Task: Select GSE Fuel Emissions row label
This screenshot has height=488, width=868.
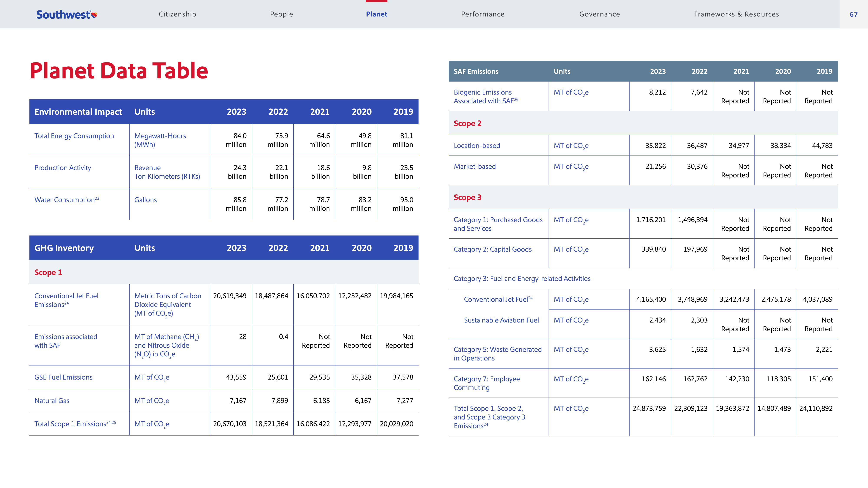Action: click(63, 377)
